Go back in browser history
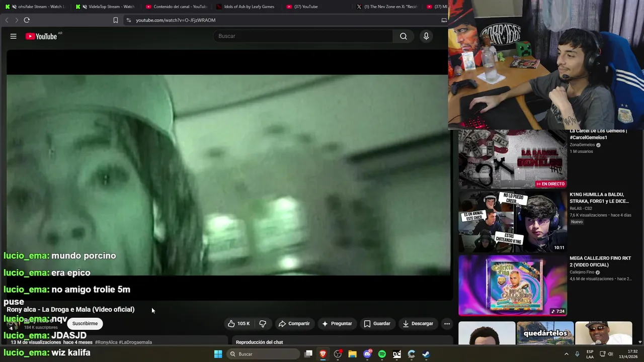This screenshot has width=644, height=362. 7,20
